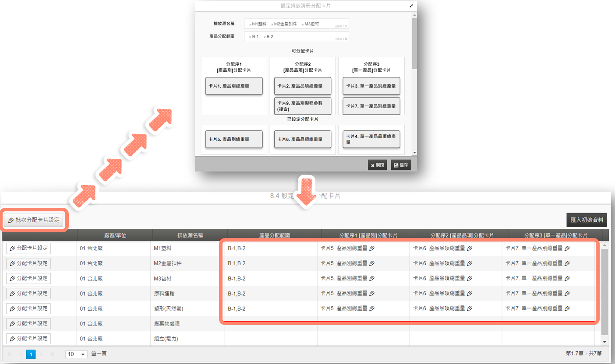Open the page size dropdown showing 10
Screen dimensions: 615x364
click(77, 354)
